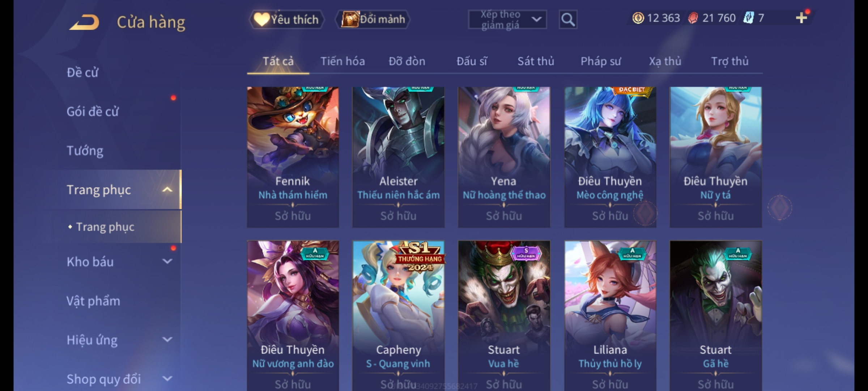
Task: Collapse the Trang phục sidebar section
Action: tap(167, 189)
